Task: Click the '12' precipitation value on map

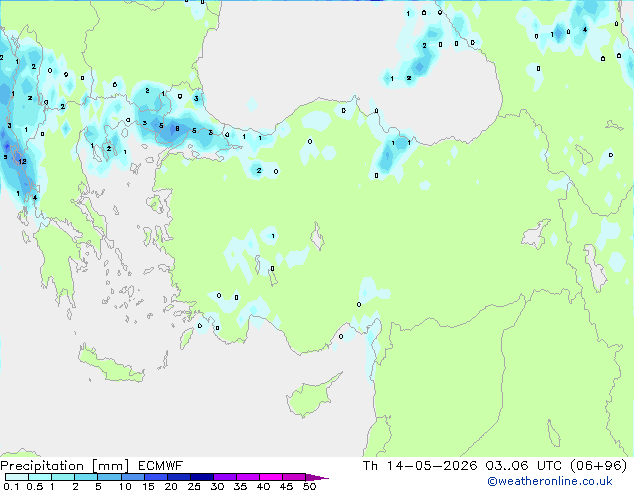Action: click(x=22, y=161)
